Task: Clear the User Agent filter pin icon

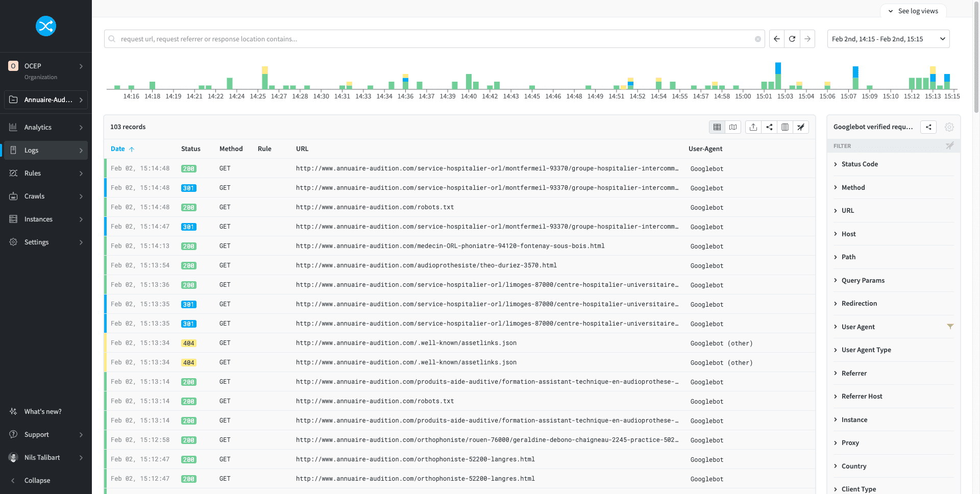Action: 950,326
